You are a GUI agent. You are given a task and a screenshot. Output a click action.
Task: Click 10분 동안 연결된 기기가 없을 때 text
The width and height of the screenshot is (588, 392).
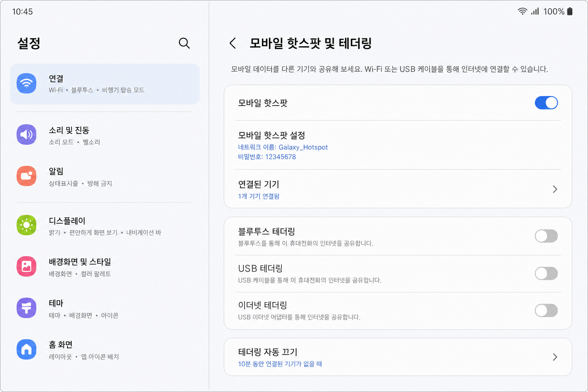tap(280, 364)
